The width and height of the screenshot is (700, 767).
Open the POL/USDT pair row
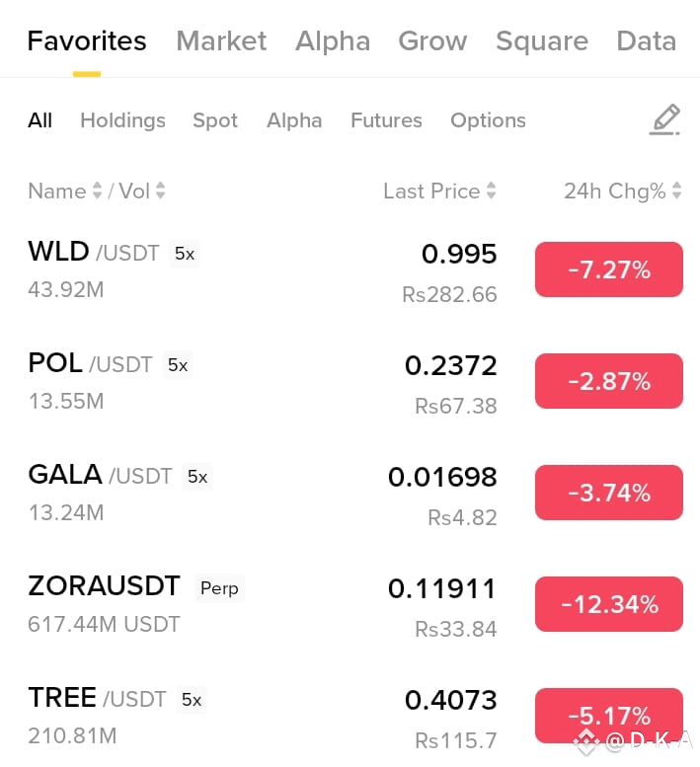coord(350,382)
